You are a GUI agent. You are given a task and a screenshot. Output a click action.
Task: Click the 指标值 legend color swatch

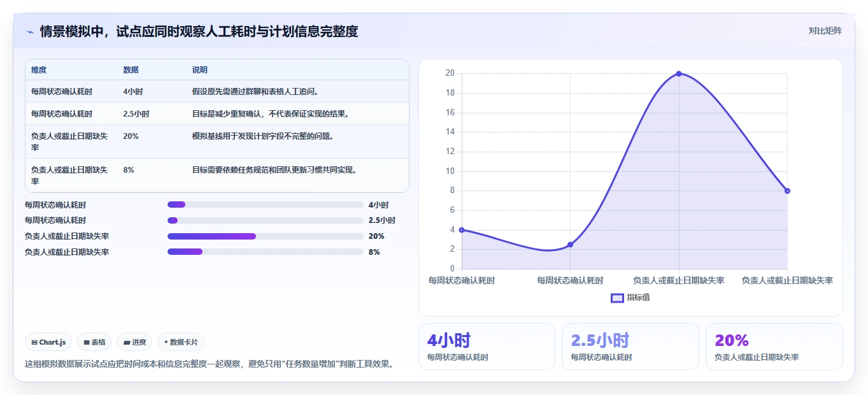pos(617,298)
